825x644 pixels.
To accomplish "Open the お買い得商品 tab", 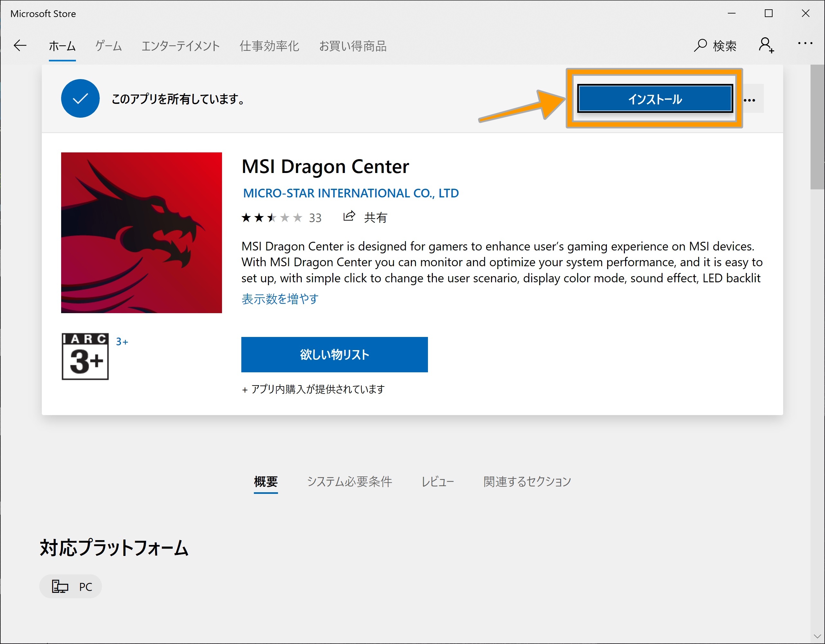I will pos(353,46).
